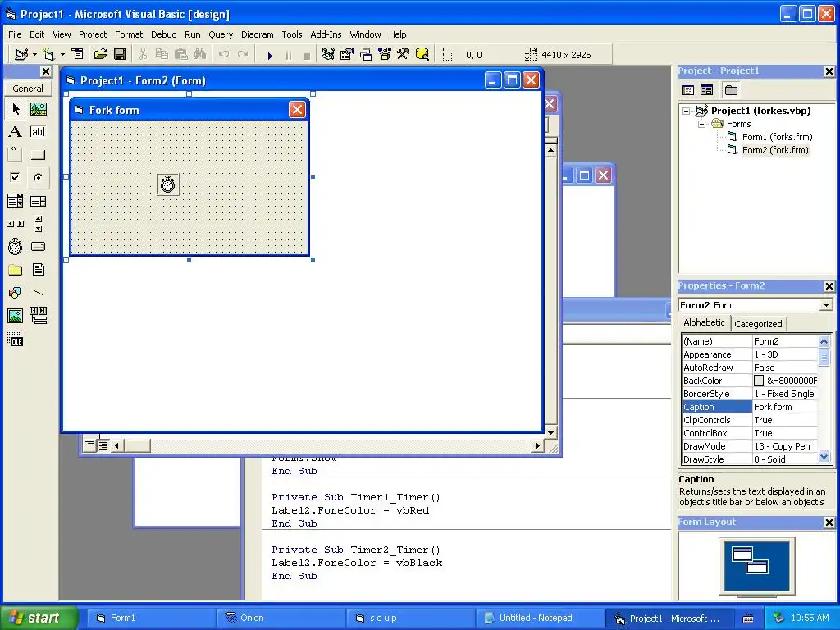
Task: Select the DirListBox folder tool
Action: click(x=16, y=269)
